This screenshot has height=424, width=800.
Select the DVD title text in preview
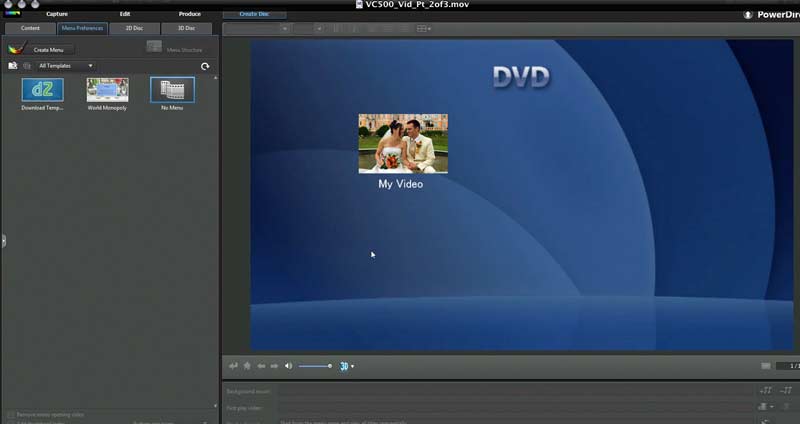[x=521, y=78]
